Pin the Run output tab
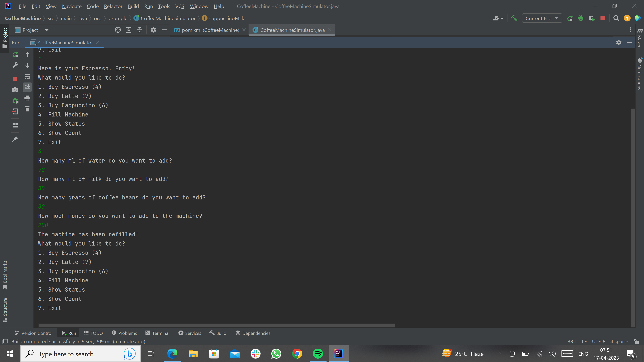 pos(15,139)
